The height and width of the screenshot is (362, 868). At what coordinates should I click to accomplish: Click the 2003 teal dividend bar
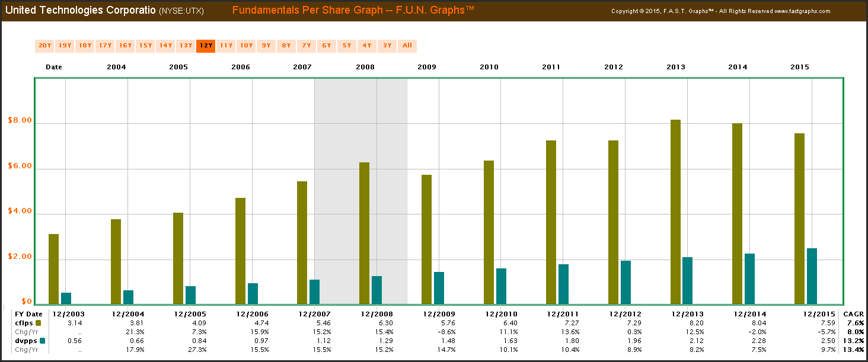click(x=66, y=298)
